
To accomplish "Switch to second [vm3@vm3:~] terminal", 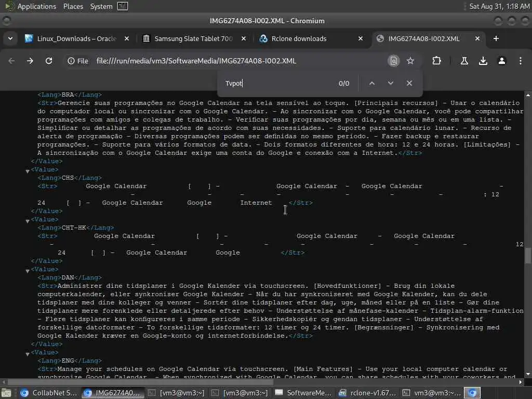I will (239, 393).
